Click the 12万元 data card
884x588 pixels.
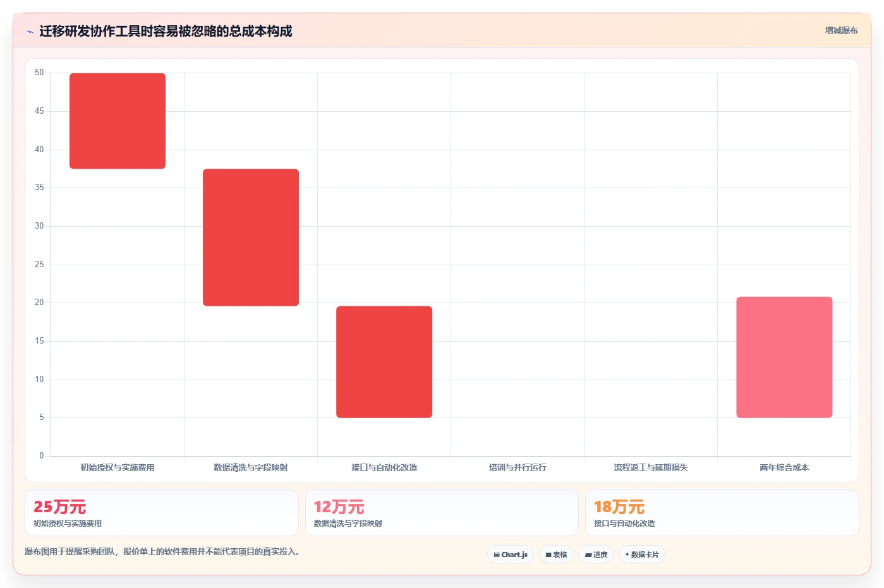tap(442, 513)
